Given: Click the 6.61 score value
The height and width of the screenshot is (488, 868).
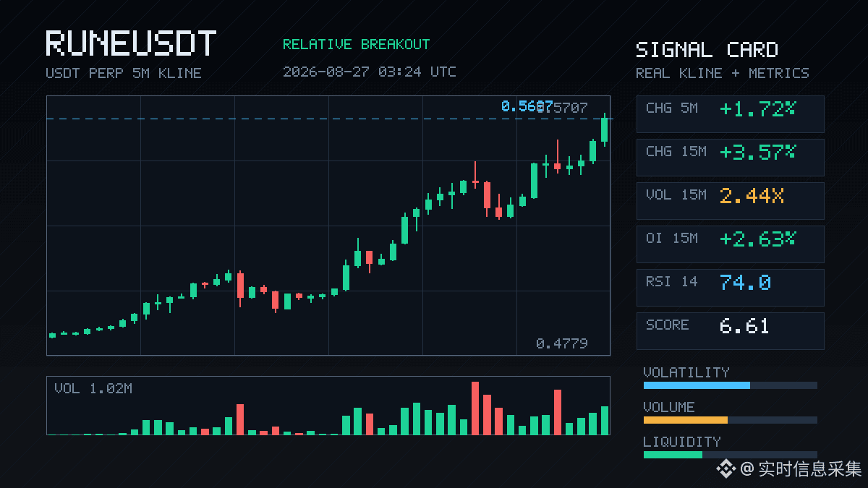Looking at the screenshot, I should pos(744,326).
